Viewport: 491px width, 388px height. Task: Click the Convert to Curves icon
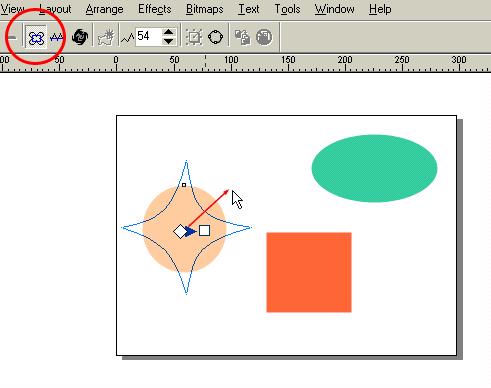215,37
